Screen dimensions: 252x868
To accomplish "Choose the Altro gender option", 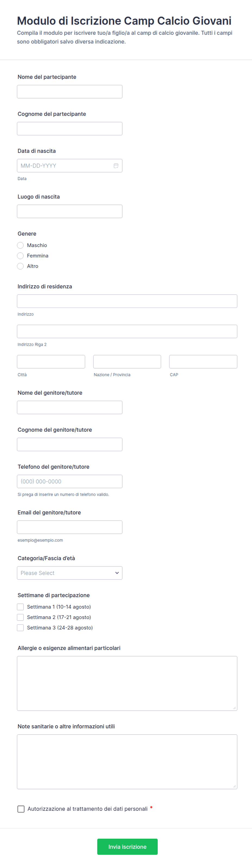I will 21,266.
